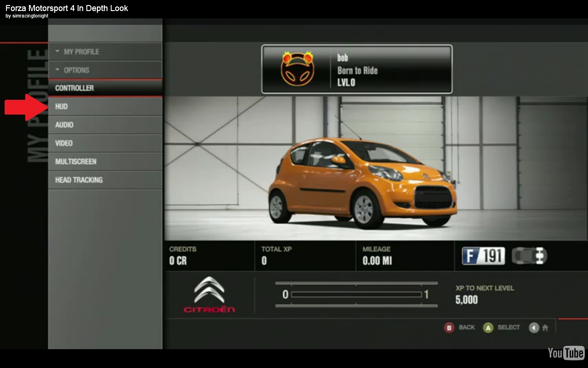Click the green A select button icon
The width and height of the screenshot is (588, 368).
coord(488,328)
